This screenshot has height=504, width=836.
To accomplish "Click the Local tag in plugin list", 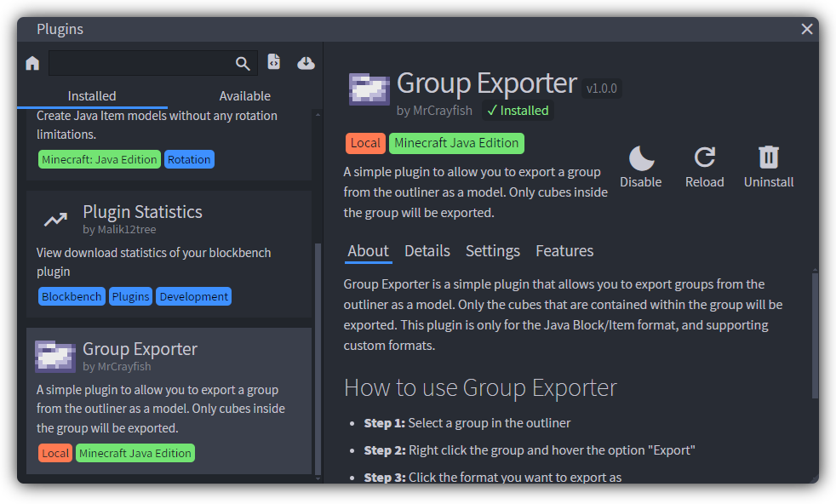I will (55, 453).
